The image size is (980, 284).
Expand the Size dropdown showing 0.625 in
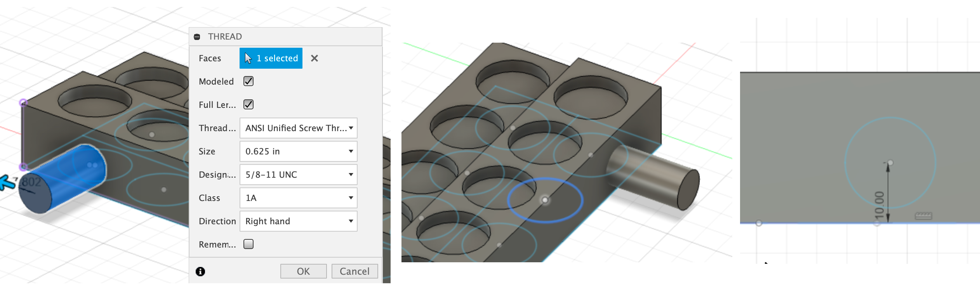298,151
